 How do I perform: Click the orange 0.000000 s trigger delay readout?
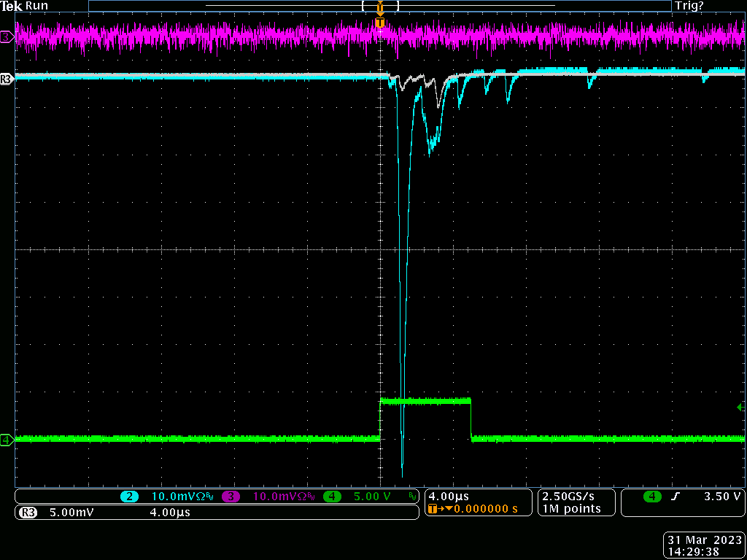point(486,509)
